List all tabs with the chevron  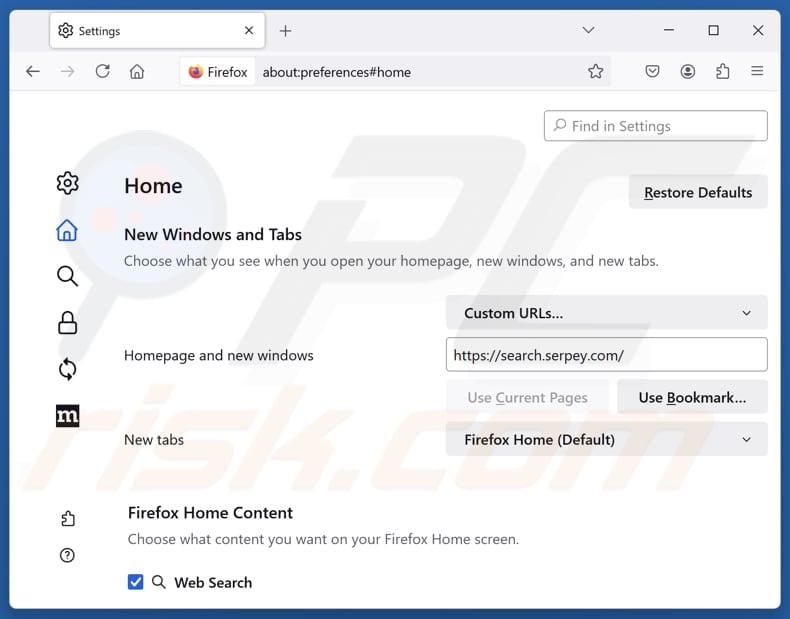[x=588, y=30]
